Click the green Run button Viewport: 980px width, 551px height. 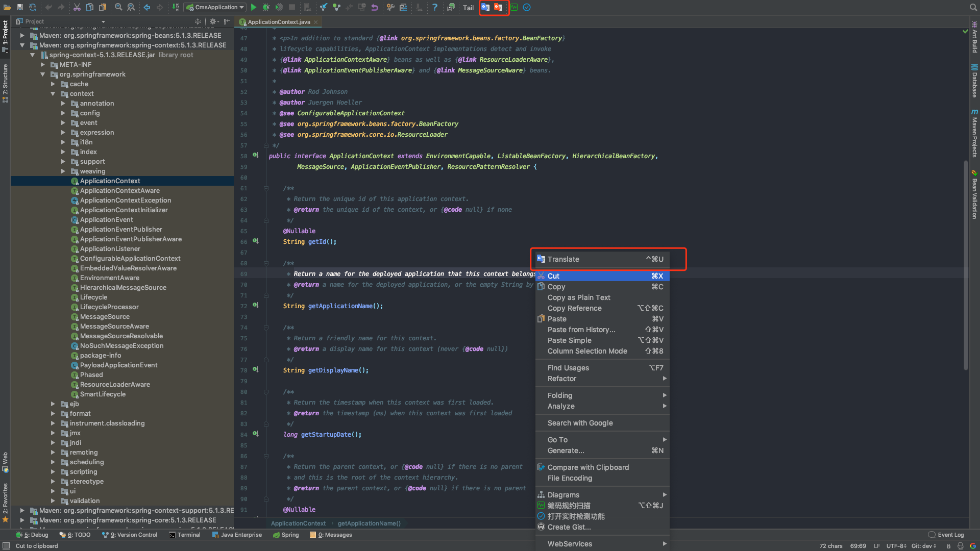pos(254,7)
